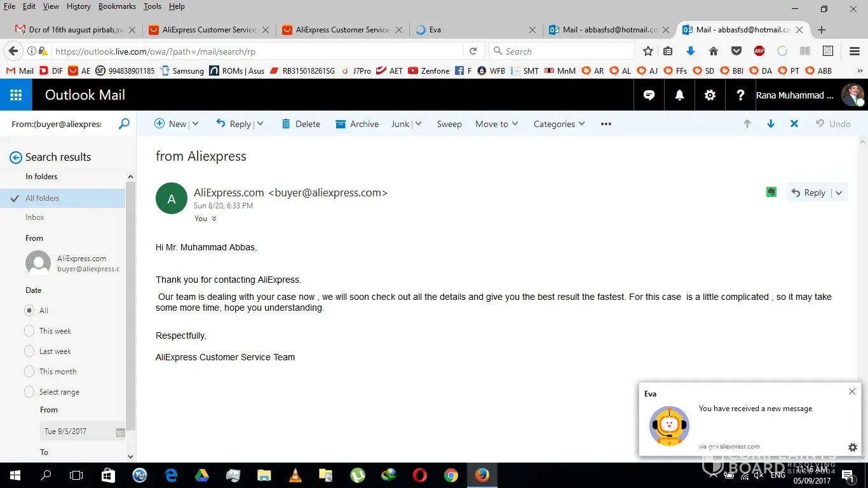Switch to the Eva tab
Viewport: 868px width, 488px height.
coord(475,30)
